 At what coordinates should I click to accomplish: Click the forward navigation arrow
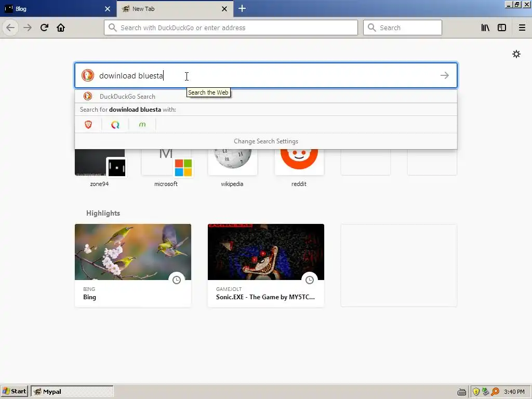click(x=28, y=28)
